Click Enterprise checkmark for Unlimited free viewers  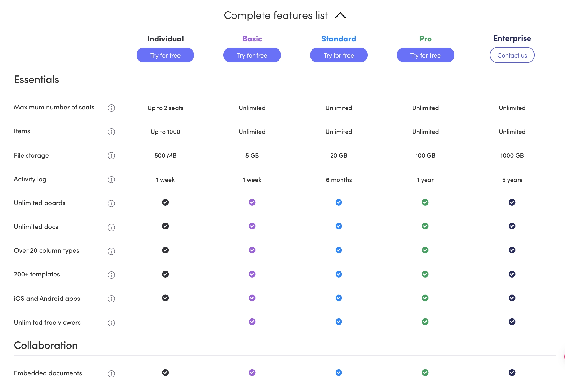(x=512, y=322)
